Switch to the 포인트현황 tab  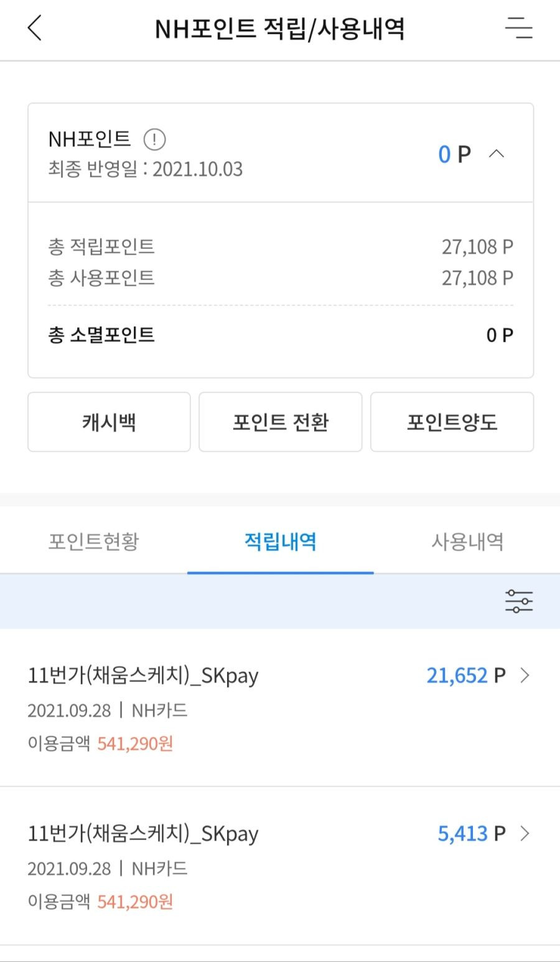pyautogui.click(x=93, y=541)
